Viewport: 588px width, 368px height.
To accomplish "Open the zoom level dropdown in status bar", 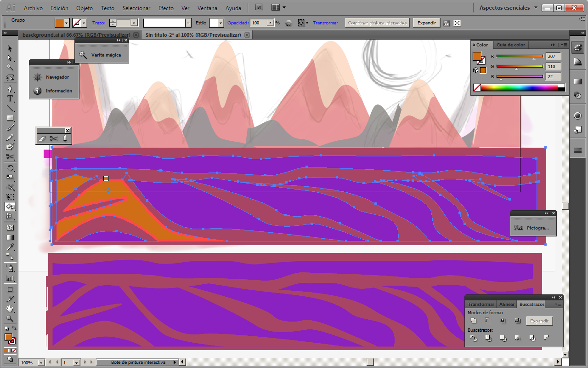I will pyautogui.click(x=42, y=362).
